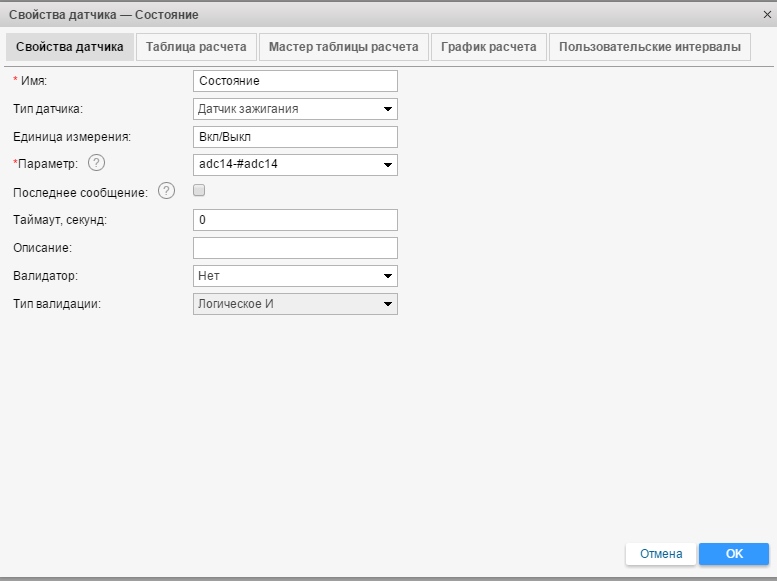
Task: Click the empty Описание field
Action: (295, 248)
